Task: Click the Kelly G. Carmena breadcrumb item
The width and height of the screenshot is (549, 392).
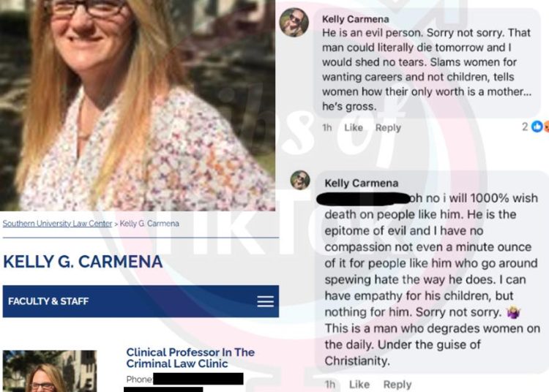Action: (x=149, y=224)
